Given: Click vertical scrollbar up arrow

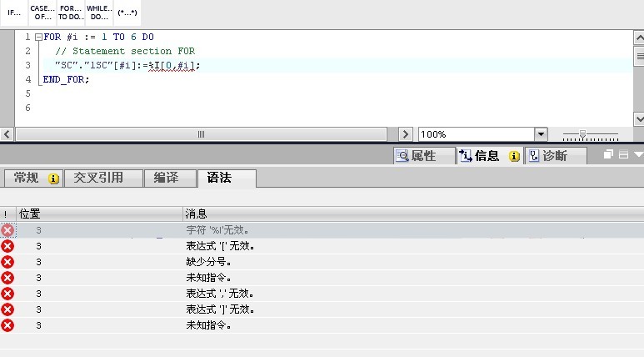Looking at the screenshot, I should (x=639, y=38).
